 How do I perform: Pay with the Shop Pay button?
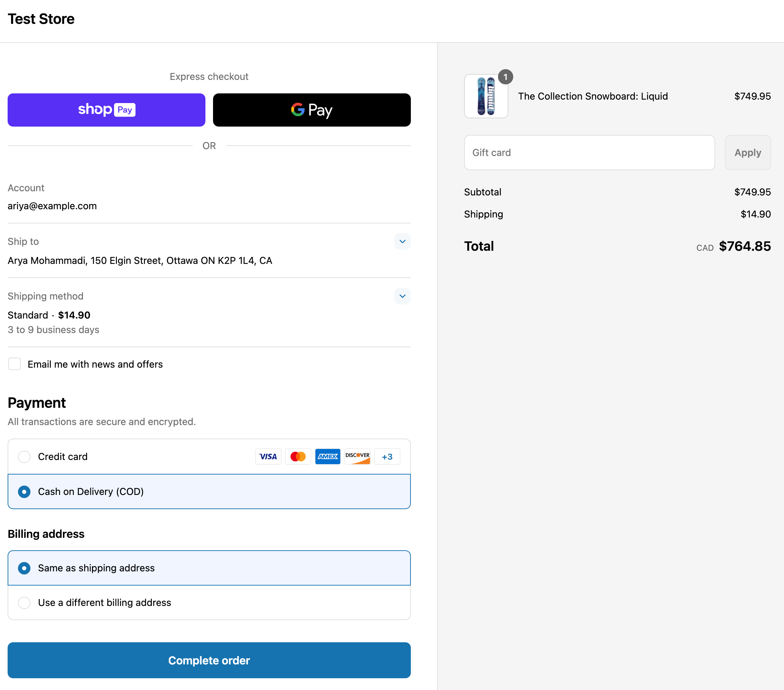[x=106, y=110]
